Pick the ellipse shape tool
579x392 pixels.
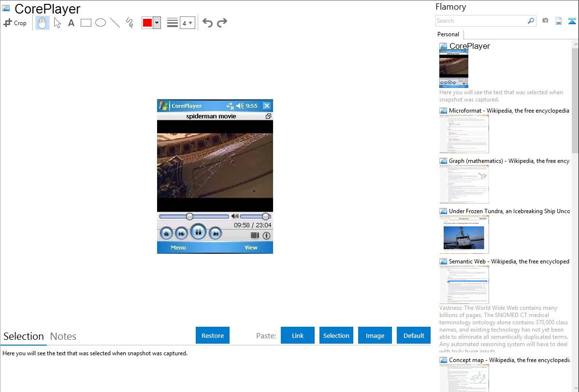(101, 23)
